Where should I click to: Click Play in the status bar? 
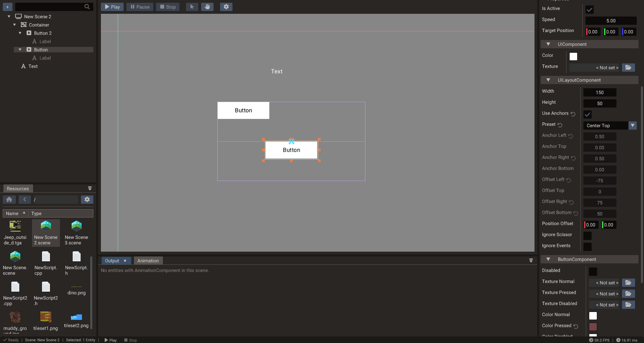(111, 340)
